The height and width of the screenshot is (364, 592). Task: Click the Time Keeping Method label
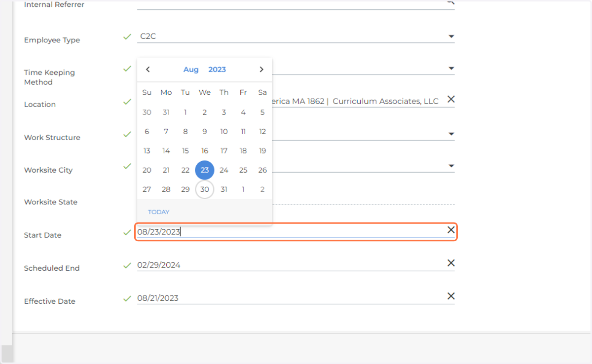[49, 77]
